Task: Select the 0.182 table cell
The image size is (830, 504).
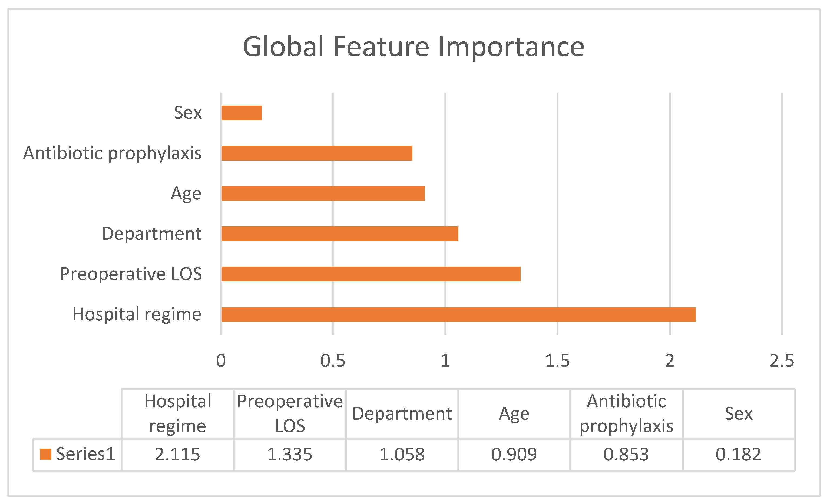Action: pos(738,455)
